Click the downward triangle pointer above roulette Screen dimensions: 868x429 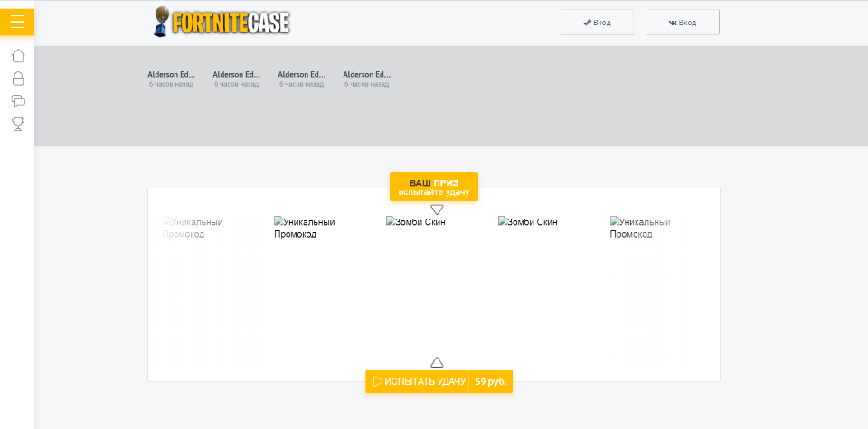(437, 210)
